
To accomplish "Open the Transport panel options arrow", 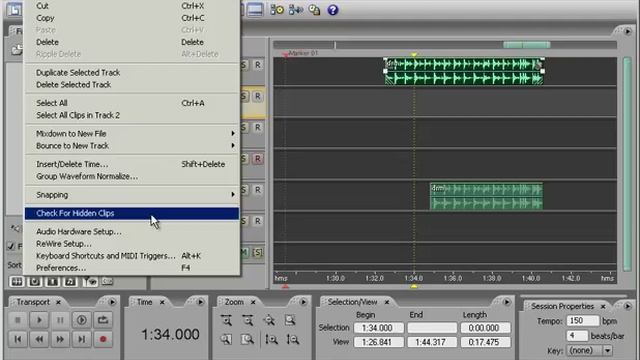I will coord(112,302).
